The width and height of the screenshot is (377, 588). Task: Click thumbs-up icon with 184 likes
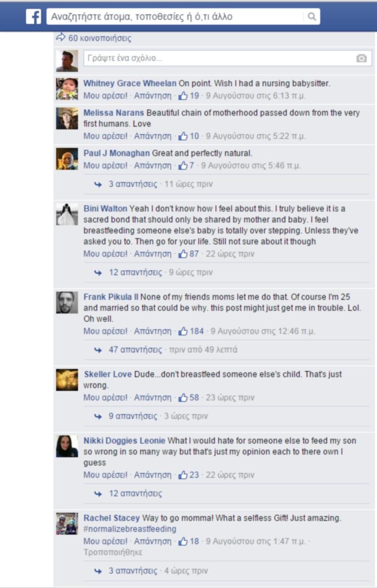[x=183, y=331]
